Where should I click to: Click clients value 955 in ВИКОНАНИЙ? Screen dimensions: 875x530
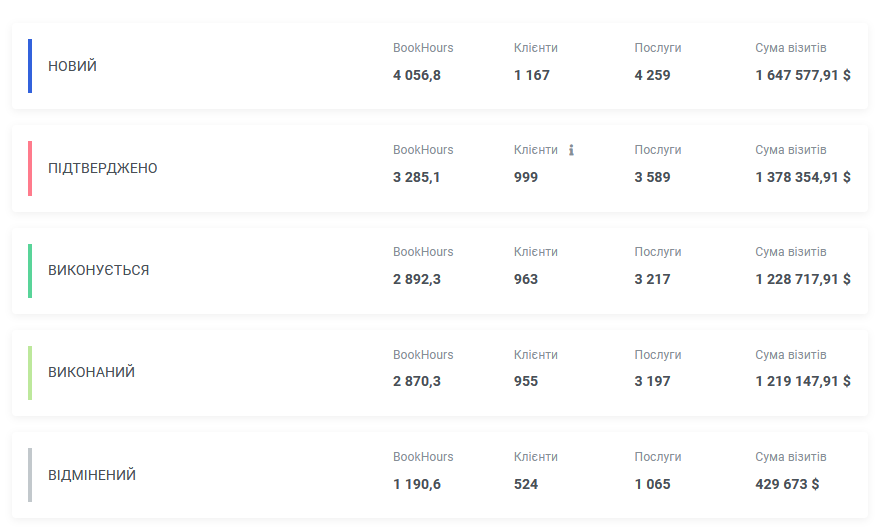click(x=526, y=382)
